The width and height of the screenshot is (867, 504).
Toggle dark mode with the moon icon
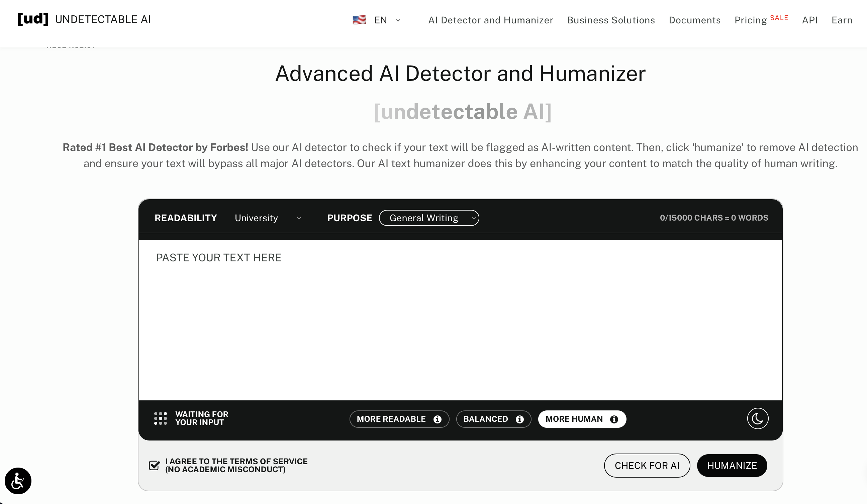click(x=758, y=418)
